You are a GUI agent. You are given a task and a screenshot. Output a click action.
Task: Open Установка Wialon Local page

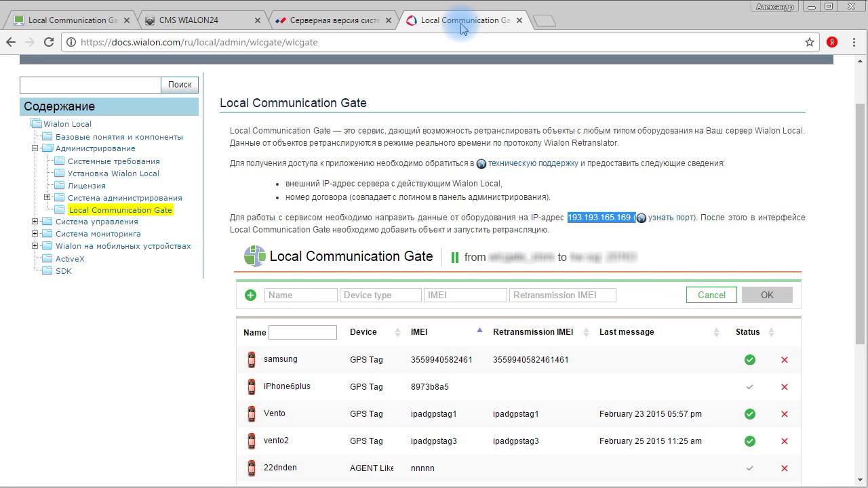[x=113, y=174]
